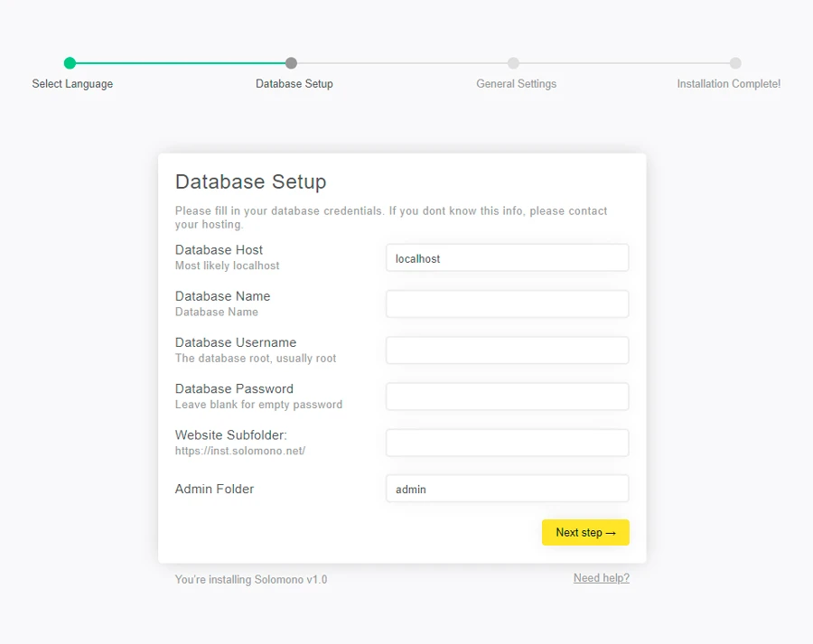Open the Need help? link

click(x=601, y=578)
